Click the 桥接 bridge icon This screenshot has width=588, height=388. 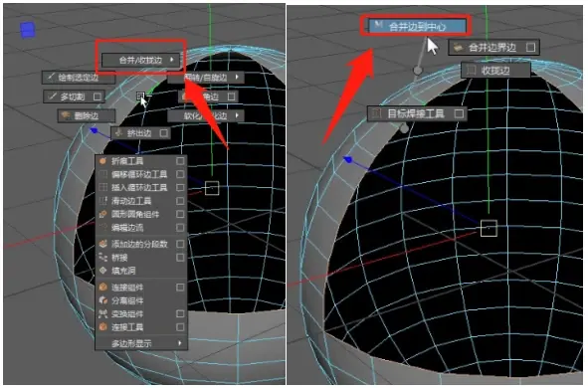click(103, 258)
